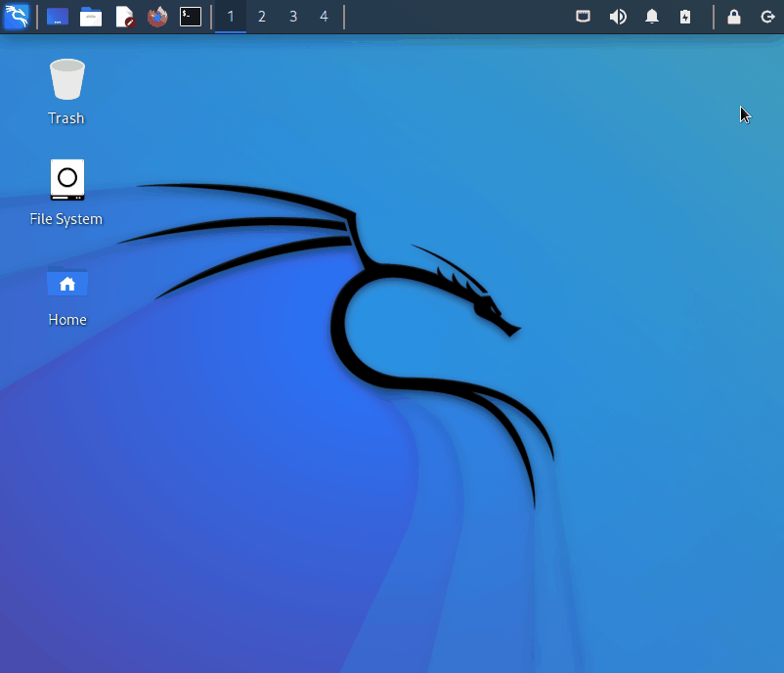
Task: Switch to workspace 3
Action: (293, 17)
